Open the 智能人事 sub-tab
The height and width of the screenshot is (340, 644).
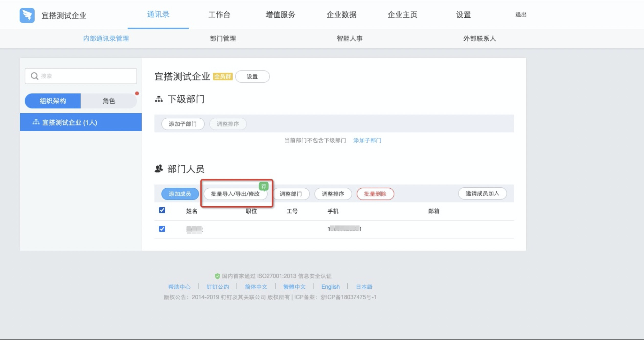(349, 39)
